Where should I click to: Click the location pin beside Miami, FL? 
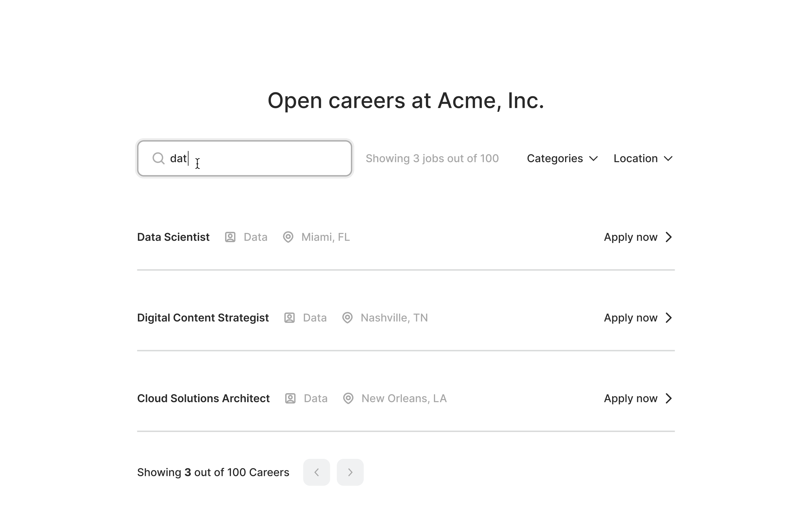tap(288, 237)
